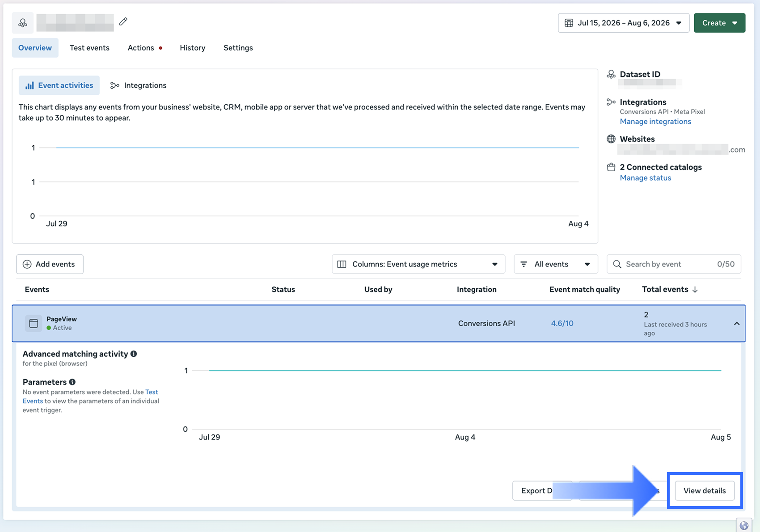
Task: Click the Integration column header
Action: pyautogui.click(x=477, y=289)
